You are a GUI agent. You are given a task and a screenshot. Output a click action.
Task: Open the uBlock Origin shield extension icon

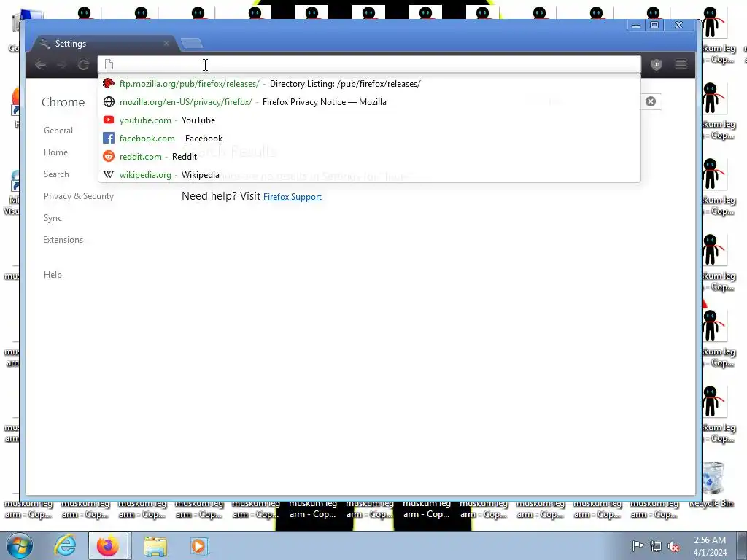[657, 64]
